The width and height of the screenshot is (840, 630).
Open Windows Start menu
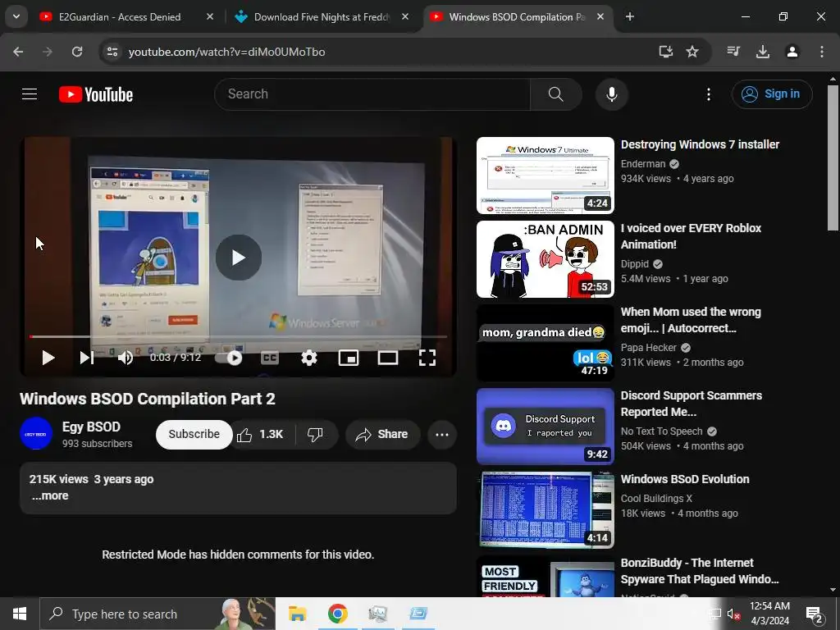[20, 614]
